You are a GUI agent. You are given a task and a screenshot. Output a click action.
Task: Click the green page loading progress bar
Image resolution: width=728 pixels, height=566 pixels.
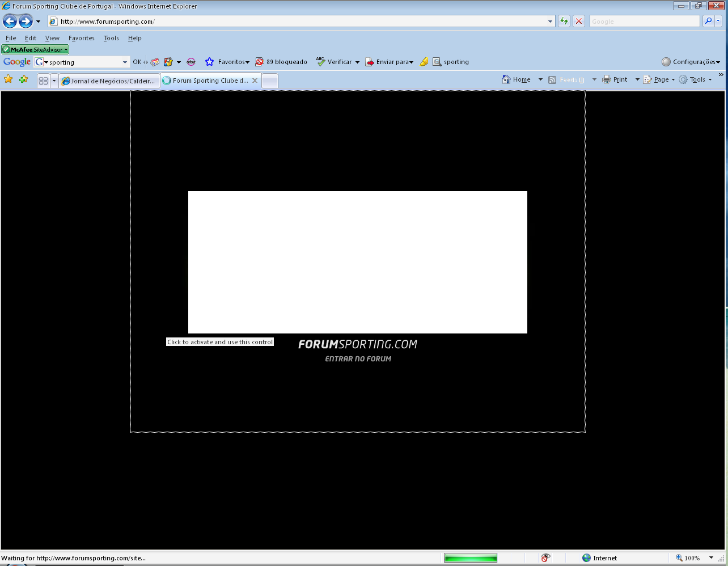point(471,558)
